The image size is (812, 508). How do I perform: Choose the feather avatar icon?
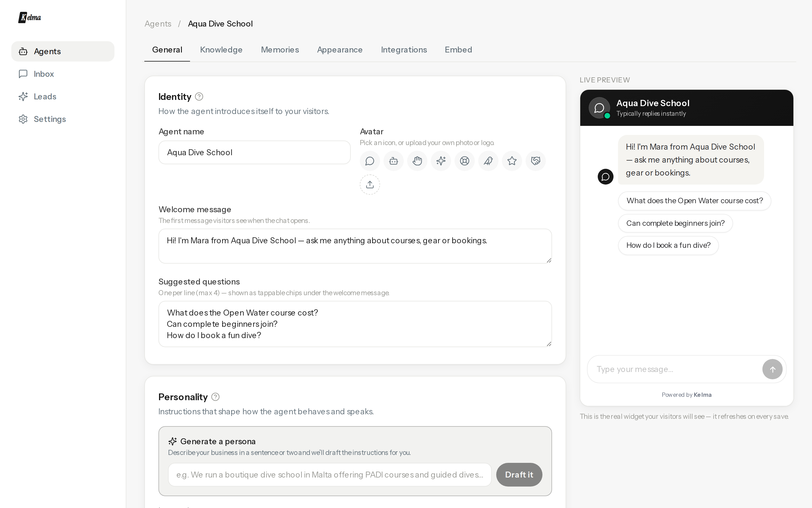pyautogui.click(x=488, y=161)
